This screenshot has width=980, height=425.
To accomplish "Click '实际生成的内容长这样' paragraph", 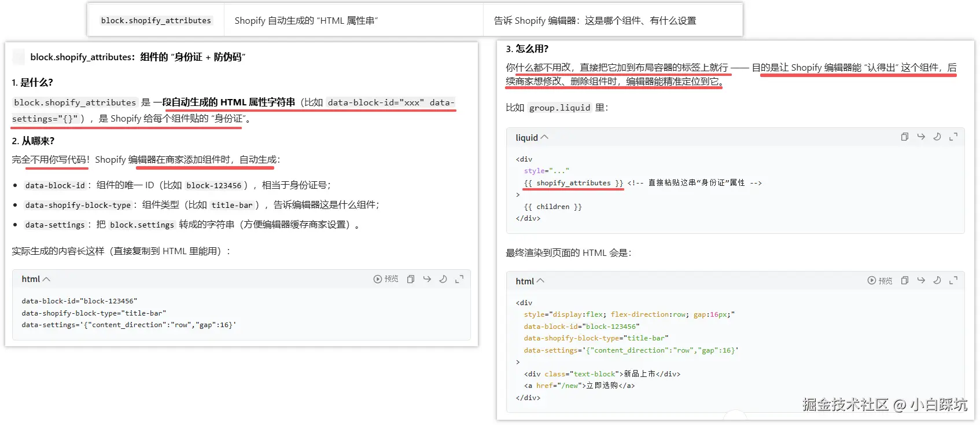I will 121,251.
